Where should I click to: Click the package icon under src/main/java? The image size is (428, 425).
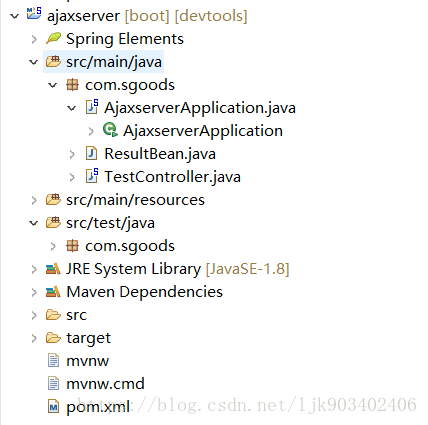72,85
